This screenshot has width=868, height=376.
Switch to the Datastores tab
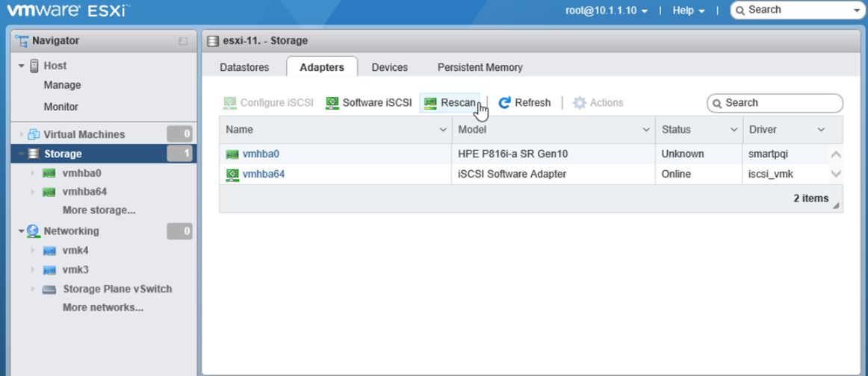click(244, 67)
